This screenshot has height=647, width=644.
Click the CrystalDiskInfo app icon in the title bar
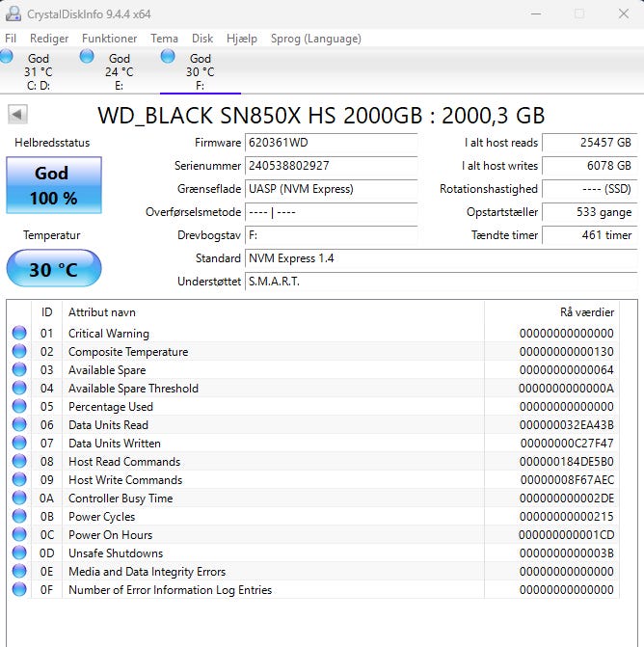(13, 13)
